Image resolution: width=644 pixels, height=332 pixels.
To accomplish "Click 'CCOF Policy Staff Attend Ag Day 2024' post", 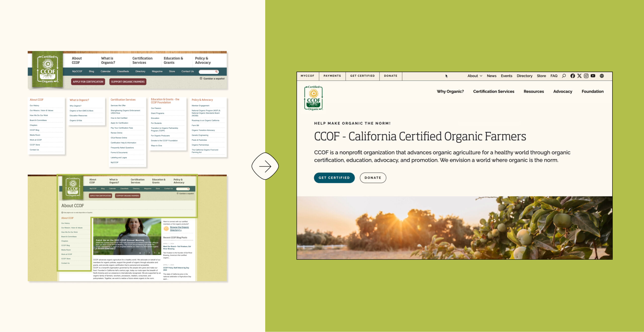I will coord(176,269).
